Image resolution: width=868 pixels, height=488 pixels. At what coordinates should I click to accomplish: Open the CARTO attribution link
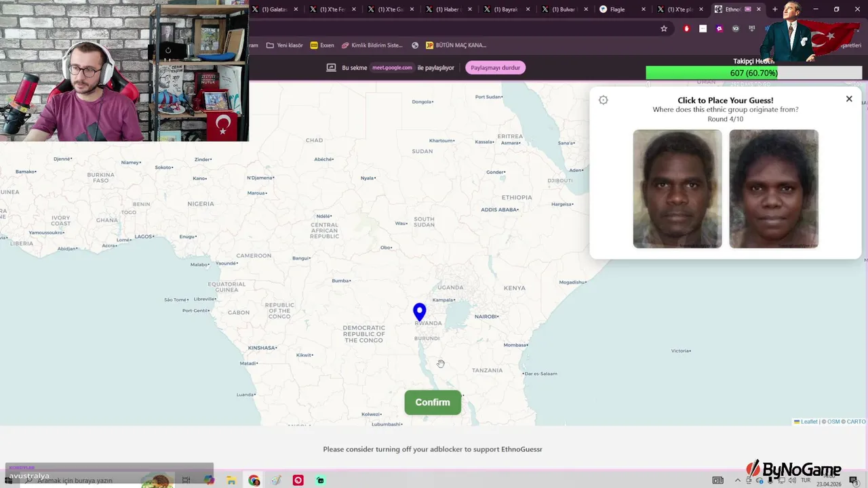[856, 422]
